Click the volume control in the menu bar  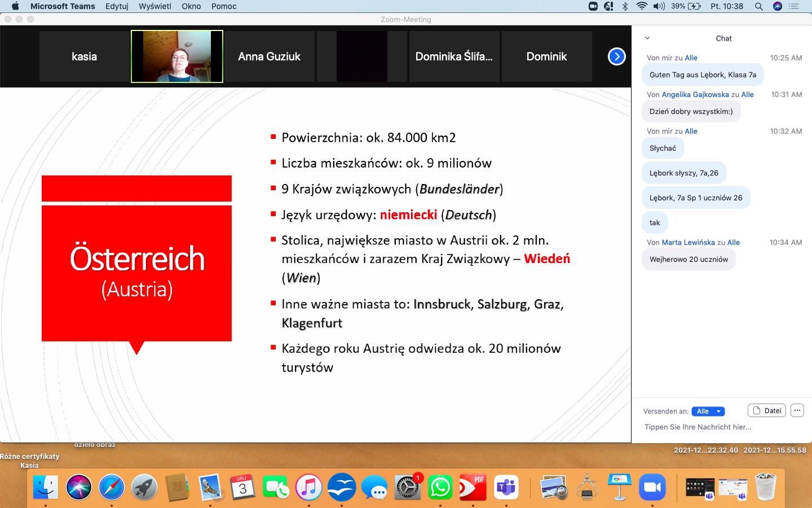tap(659, 6)
